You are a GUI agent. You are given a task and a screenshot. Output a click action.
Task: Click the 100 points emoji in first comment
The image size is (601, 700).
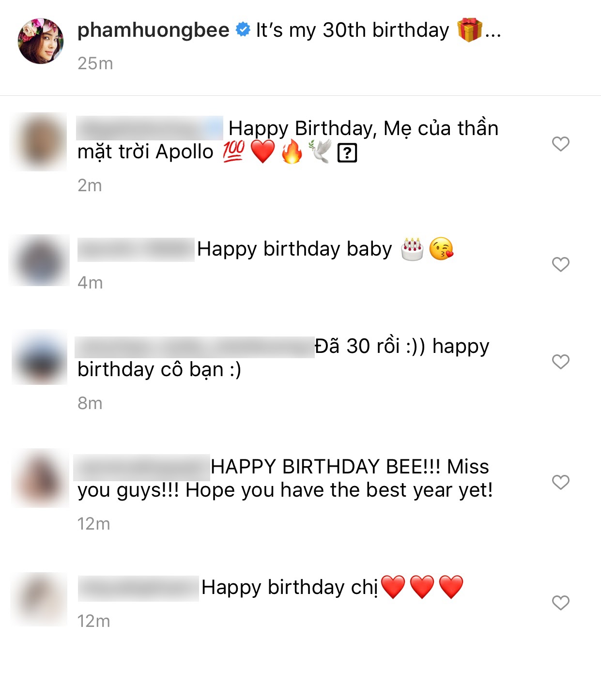tap(233, 152)
